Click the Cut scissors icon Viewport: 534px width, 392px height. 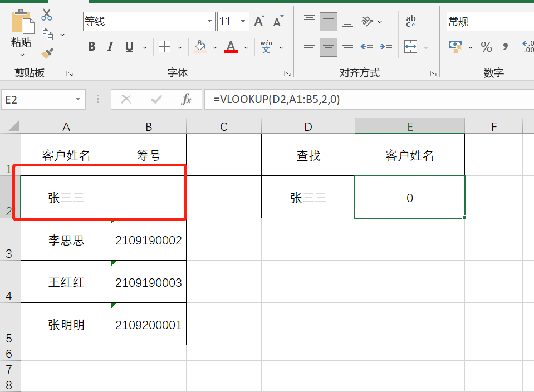point(47,14)
